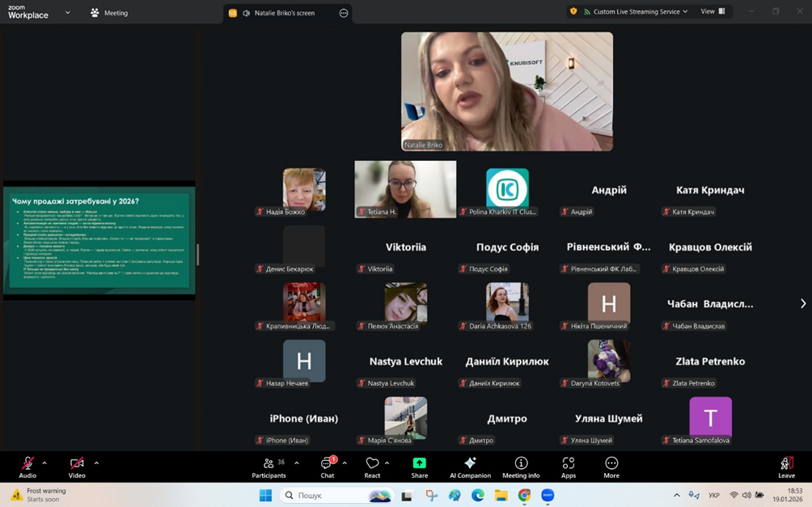812x507 pixels.
Task: Expand audio options arrow next to Audio
Action: (x=44, y=463)
